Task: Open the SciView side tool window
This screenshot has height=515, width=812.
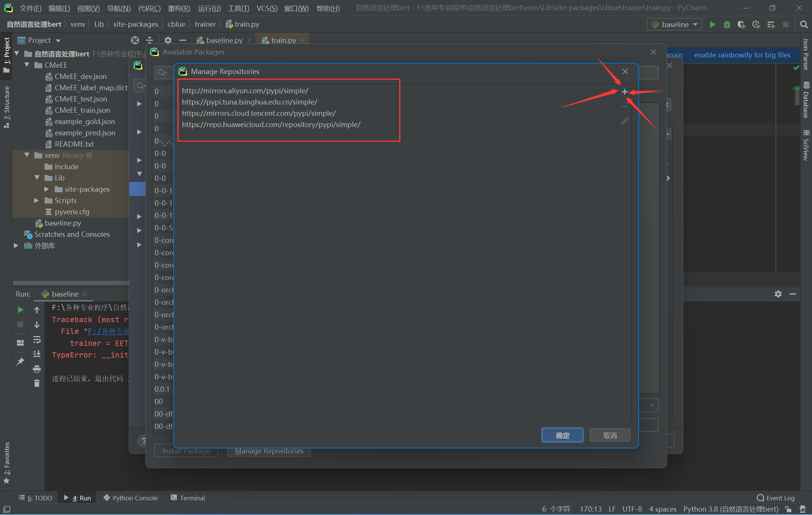Action: coord(806,145)
